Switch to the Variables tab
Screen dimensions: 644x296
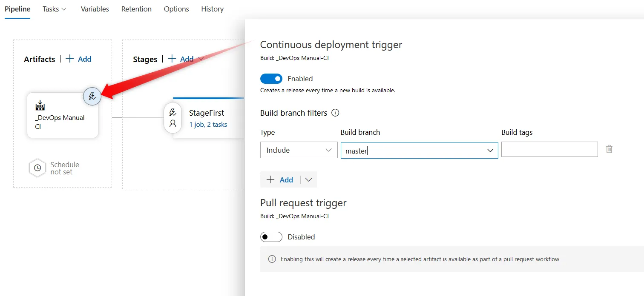click(95, 9)
